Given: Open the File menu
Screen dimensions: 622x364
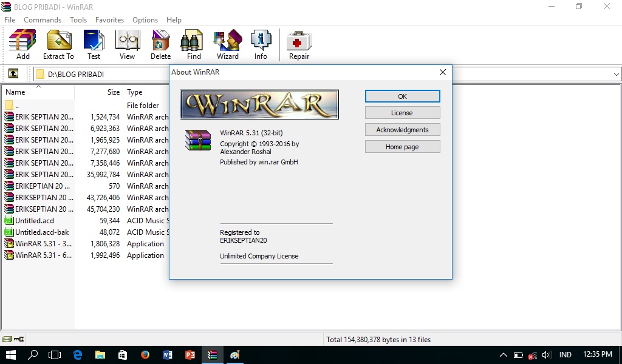Looking at the screenshot, I should pos(10,20).
